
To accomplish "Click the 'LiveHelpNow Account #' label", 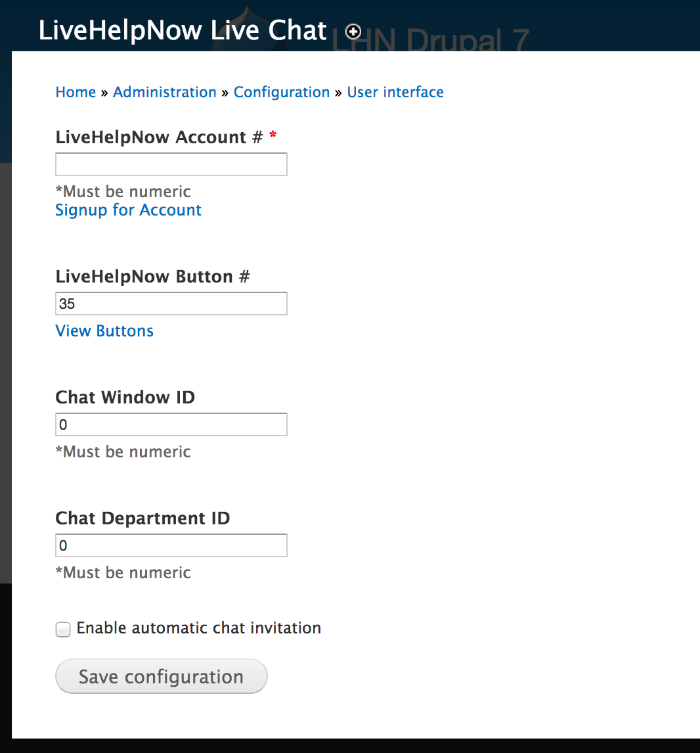I will pyautogui.click(x=160, y=137).
